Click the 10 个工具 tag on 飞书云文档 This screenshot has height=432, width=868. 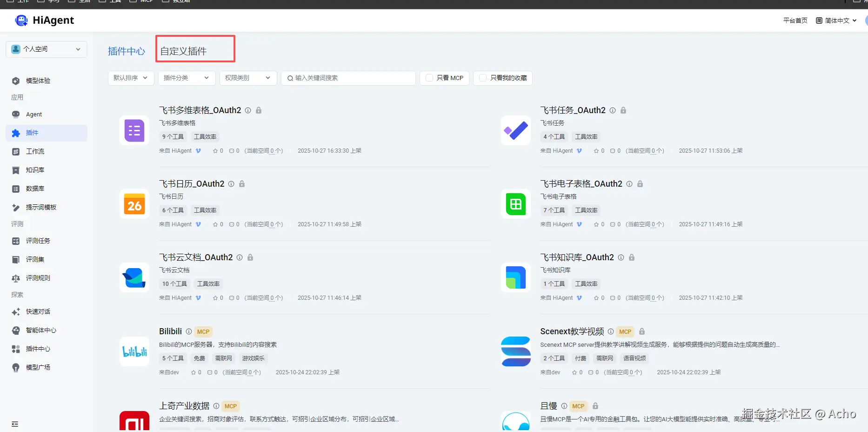point(174,284)
